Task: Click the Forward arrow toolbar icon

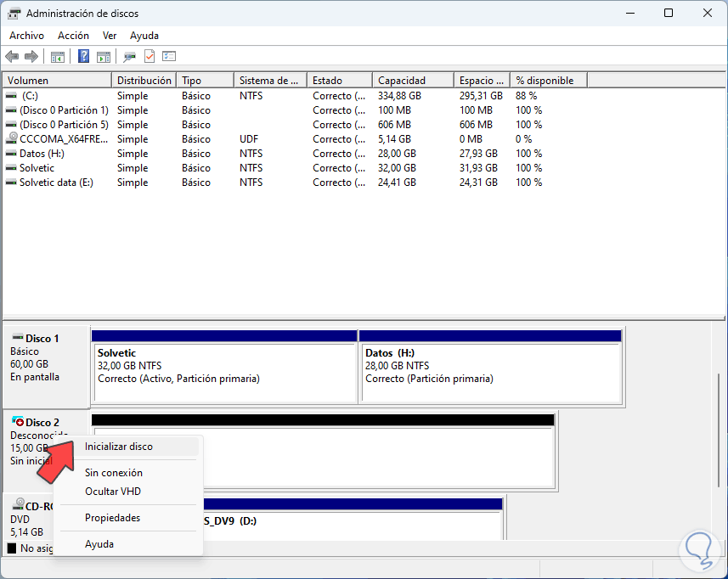Action: [31, 57]
